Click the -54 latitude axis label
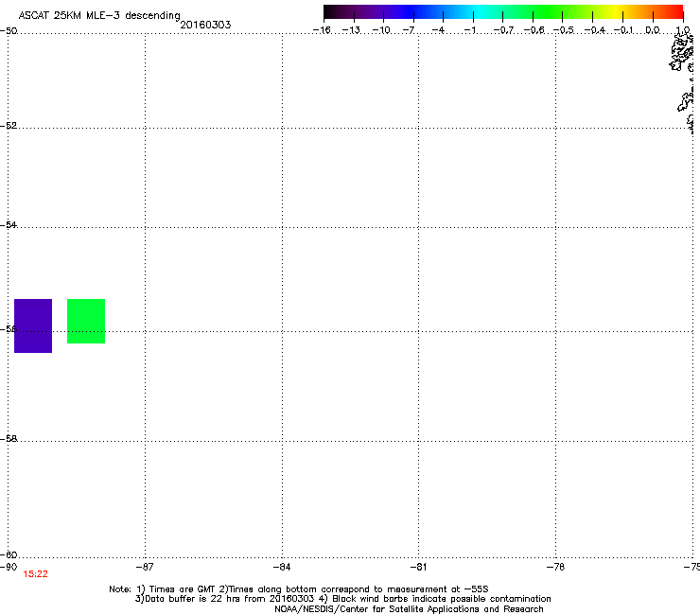This screenshot has height=615, width=700. pyautogui.click(x=9, y=224)
